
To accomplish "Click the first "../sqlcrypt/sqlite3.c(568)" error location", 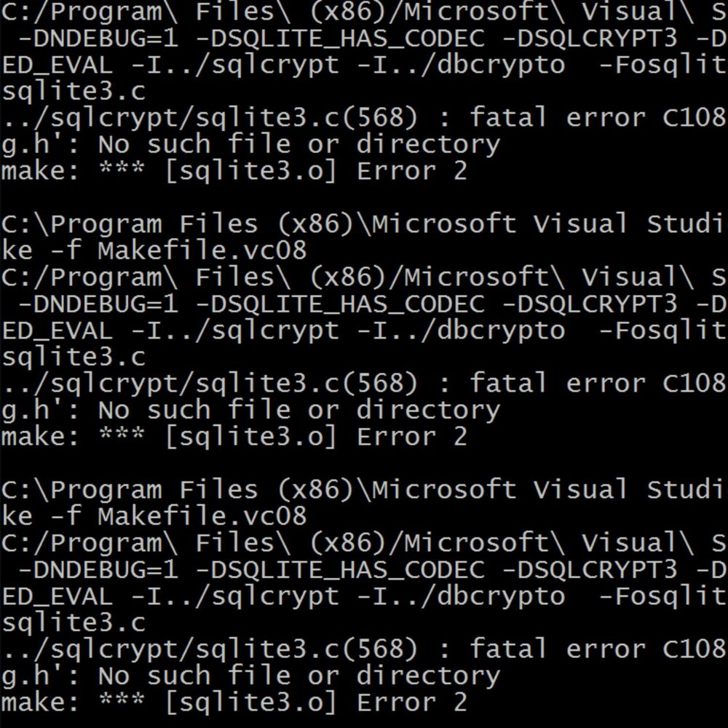I will (210, 118).
